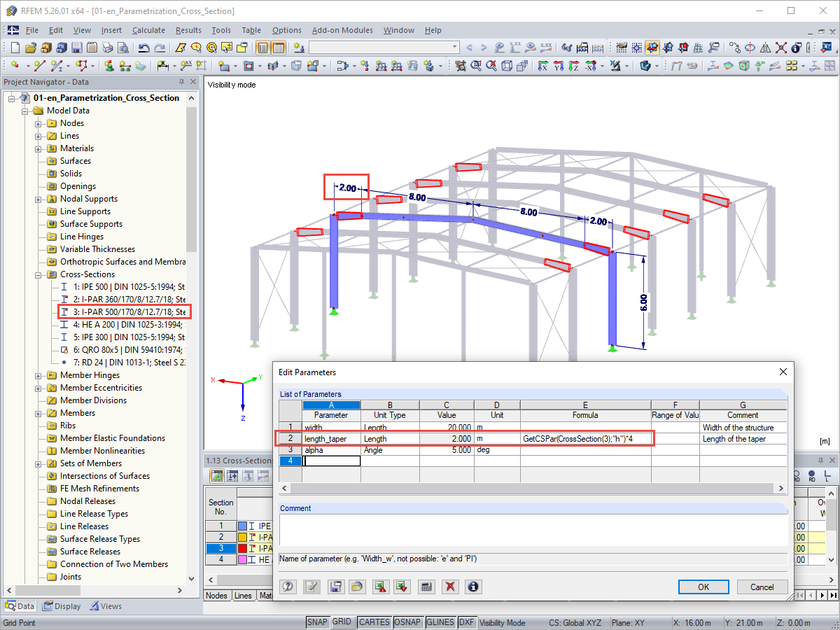
Task: Click the Print icon in the toolbar
Action: [107, 48]
